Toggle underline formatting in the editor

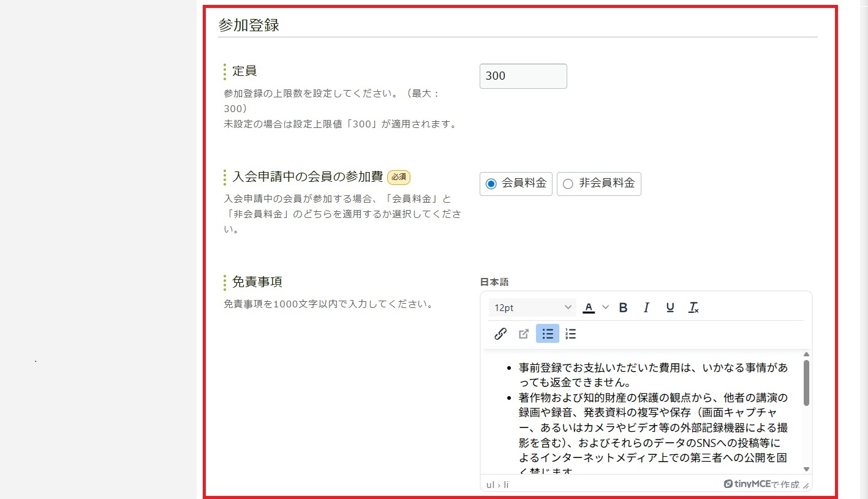(670, 307)
